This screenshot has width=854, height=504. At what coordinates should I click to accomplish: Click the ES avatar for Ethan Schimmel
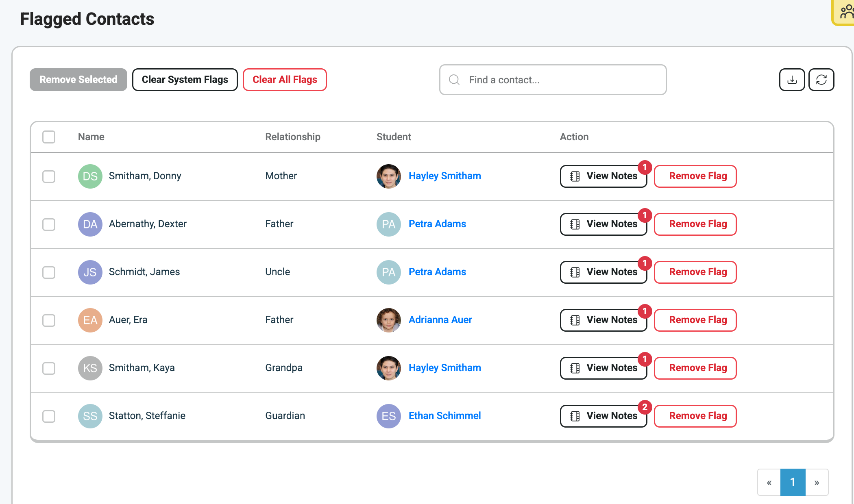tap(388, 416)
